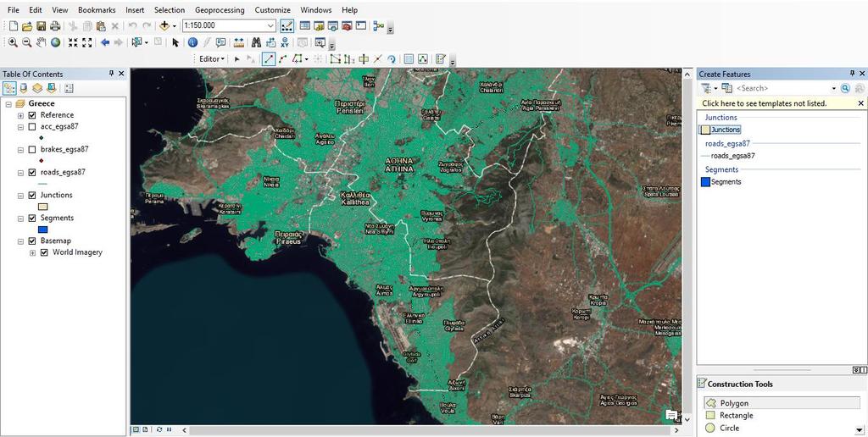Click Fixed Zoom In arrows

73,42
